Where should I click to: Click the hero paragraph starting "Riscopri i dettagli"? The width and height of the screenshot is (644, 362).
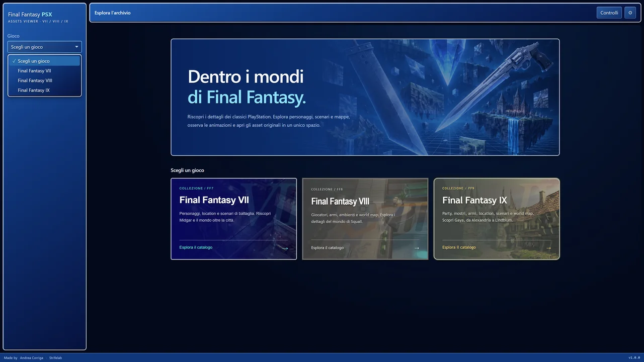[x=269, y=121]
